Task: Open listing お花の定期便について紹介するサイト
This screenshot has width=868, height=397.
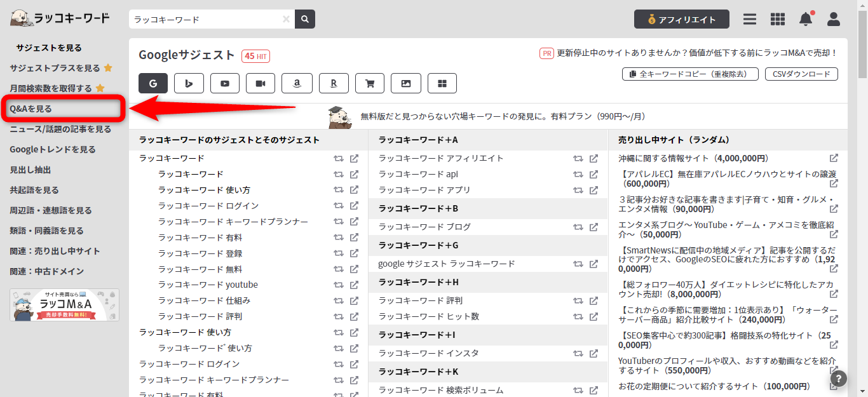Action: [x=714, y=386]
